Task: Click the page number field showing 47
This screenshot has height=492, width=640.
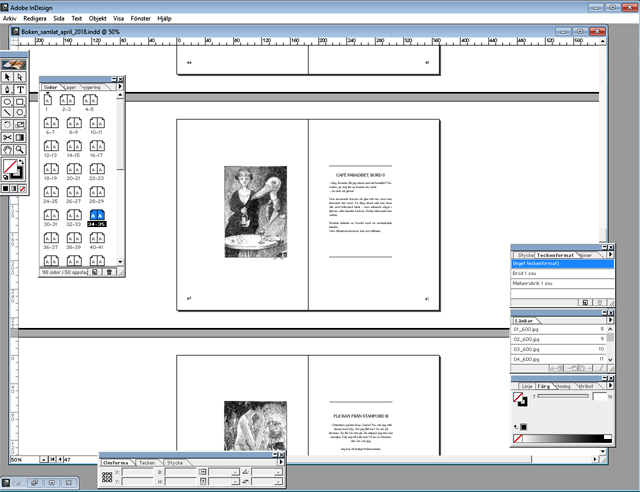Action: click(x=80, y=459)
